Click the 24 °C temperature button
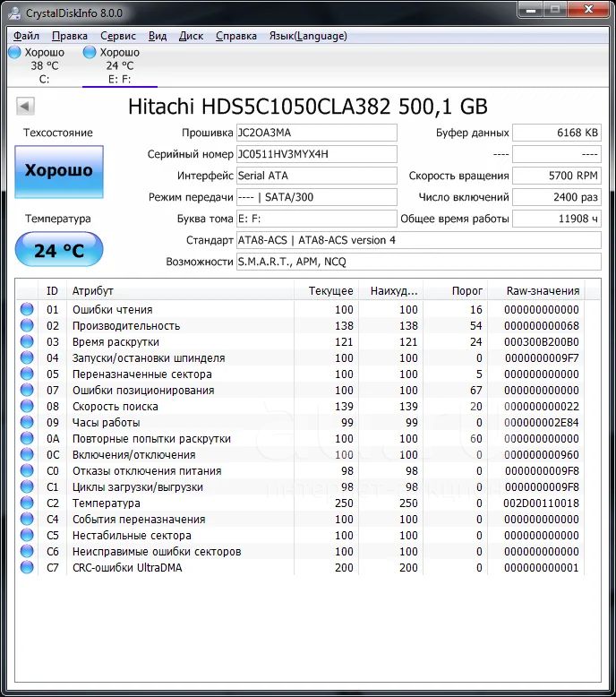 (x=59, y=249)
